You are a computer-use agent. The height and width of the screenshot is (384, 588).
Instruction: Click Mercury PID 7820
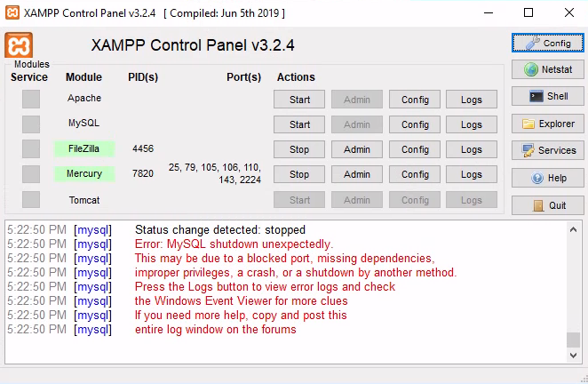(143, 173)
